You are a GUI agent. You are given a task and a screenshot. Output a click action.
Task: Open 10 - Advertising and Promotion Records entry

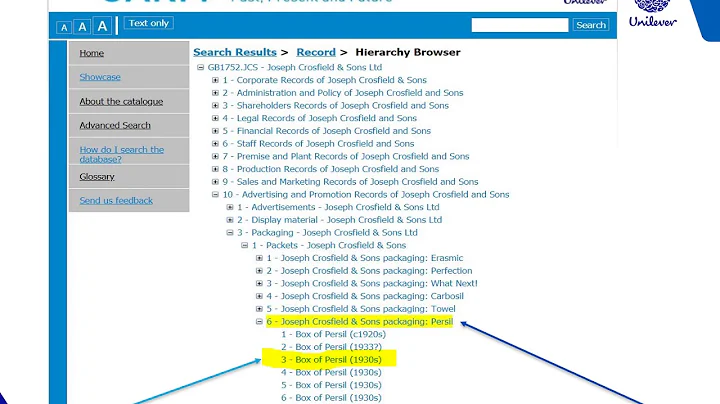click(x=366, y=194)
